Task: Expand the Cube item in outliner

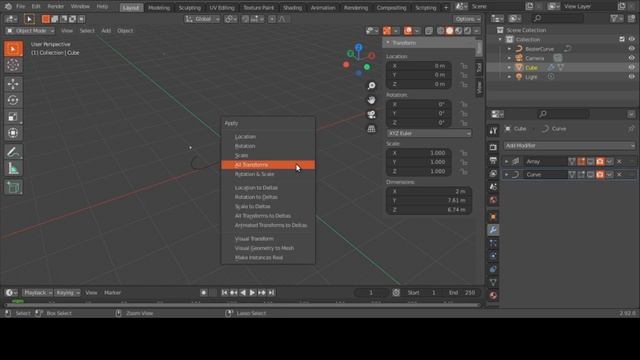Action: pyautogui.click(x=509, y=67)
